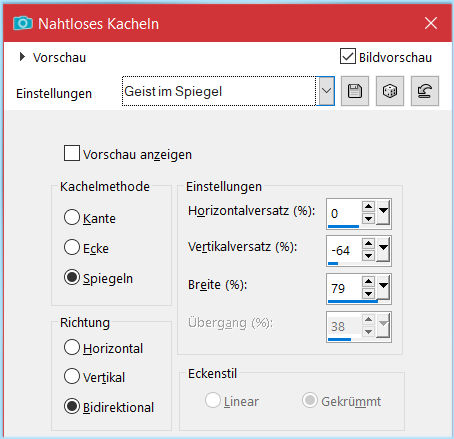Click the greyed-out Übergang slider bar

coord(339,339)
